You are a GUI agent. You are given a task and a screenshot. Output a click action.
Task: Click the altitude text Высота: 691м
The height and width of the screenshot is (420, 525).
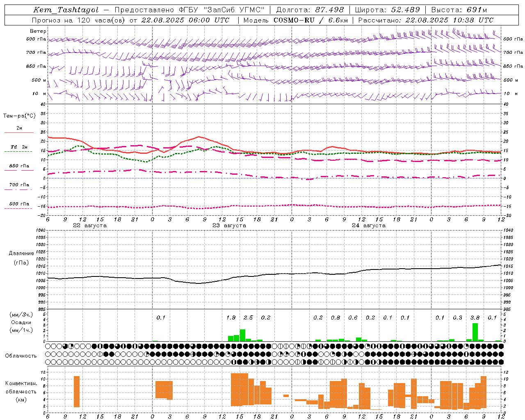click(459, 10)
